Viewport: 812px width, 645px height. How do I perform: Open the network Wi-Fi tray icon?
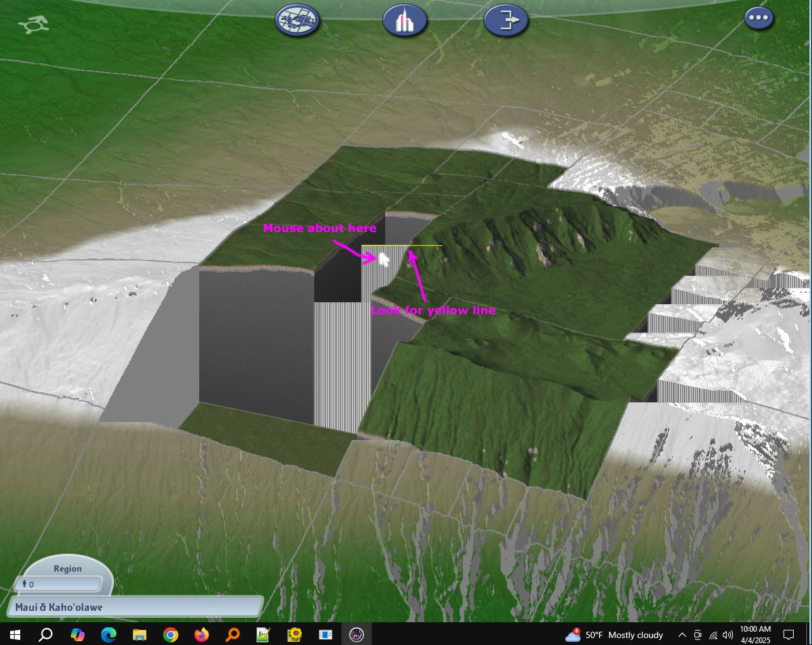713,635
